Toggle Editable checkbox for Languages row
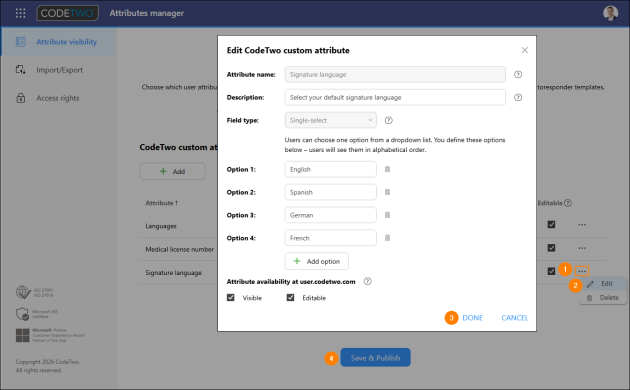This screenshot has width=630, height=390. (x=551, y=225)
